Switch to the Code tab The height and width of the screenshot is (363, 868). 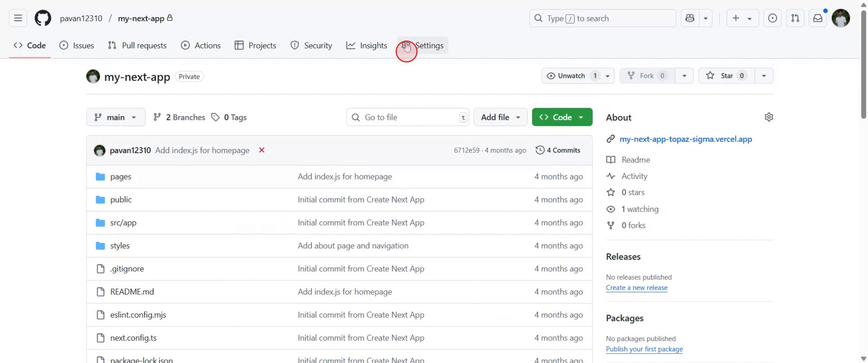point(30,45)
